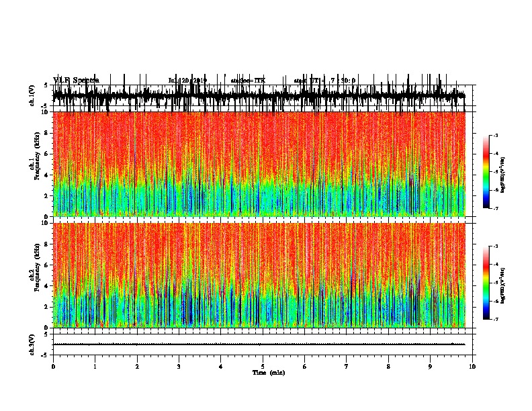Click the 1 minute time axis tick

(x=95, y=366)
